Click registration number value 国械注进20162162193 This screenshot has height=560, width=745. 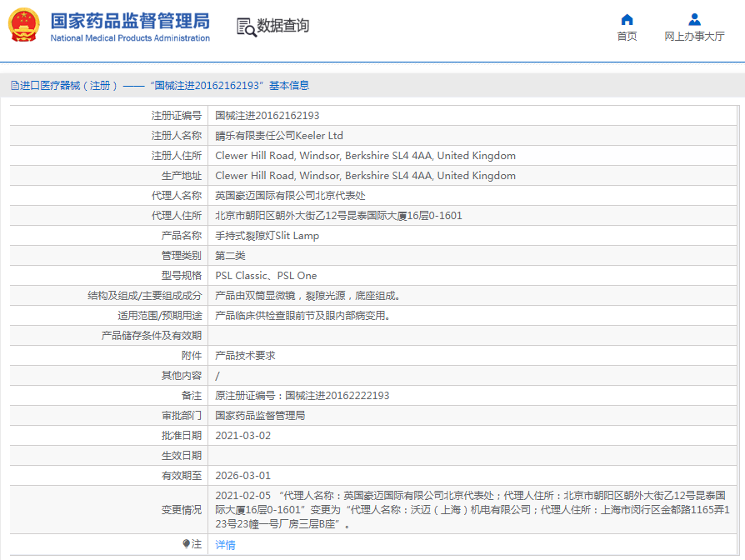coord(267,116)
